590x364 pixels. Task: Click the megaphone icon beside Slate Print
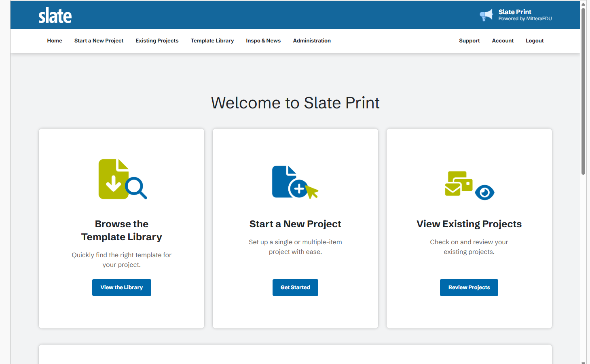(x=486, y=15)
